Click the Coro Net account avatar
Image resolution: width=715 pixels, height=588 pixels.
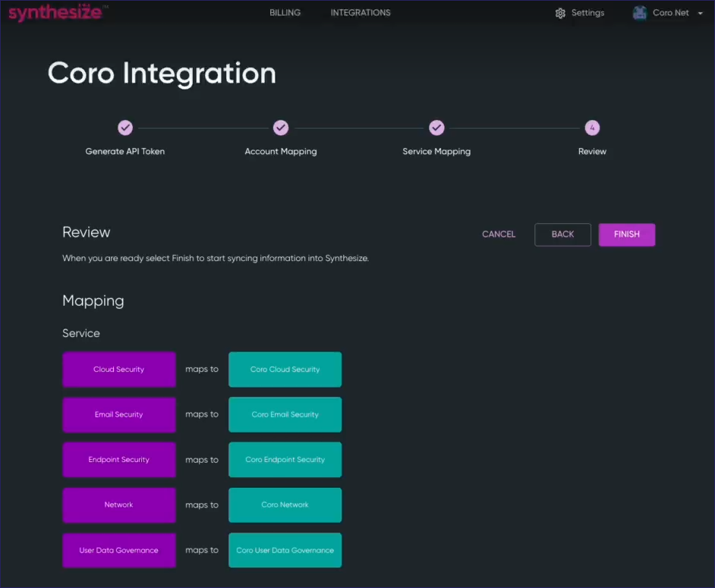[x=640, y=13]
